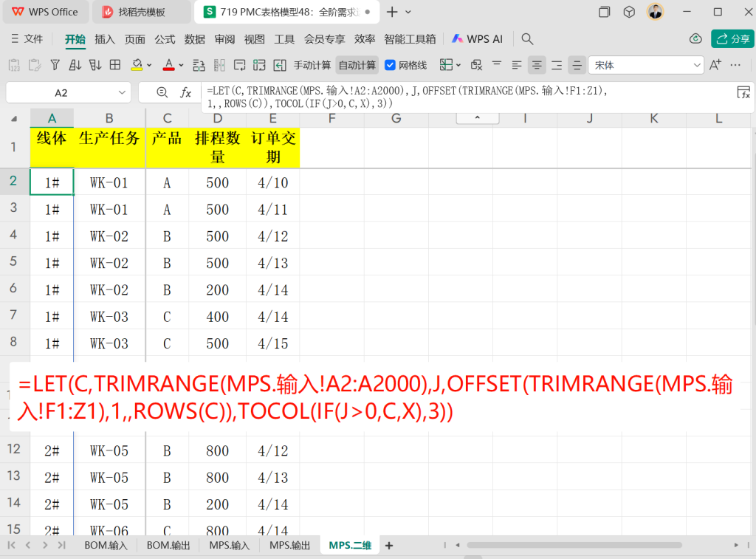Align text right
The height and width of the screenshot is (559, 756).
[557, 65]
